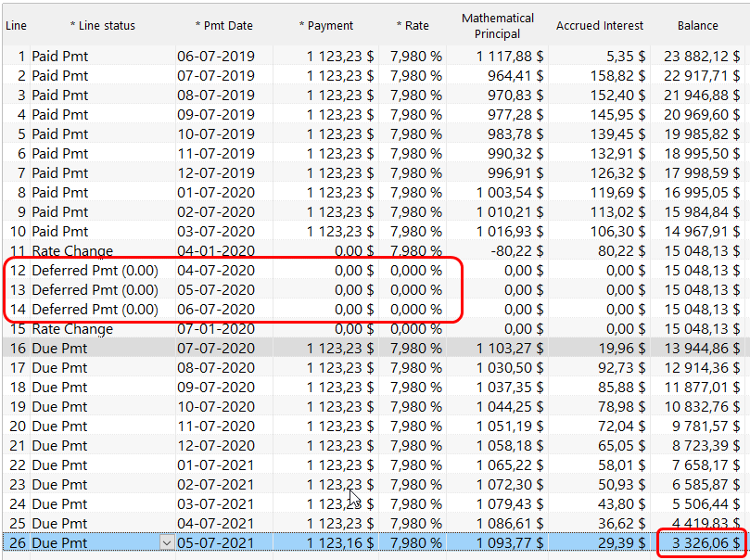Viewport: 750px width, 560px height.
Task: Click accrued interest 19,96 $
Action: (x=622, y=349)
